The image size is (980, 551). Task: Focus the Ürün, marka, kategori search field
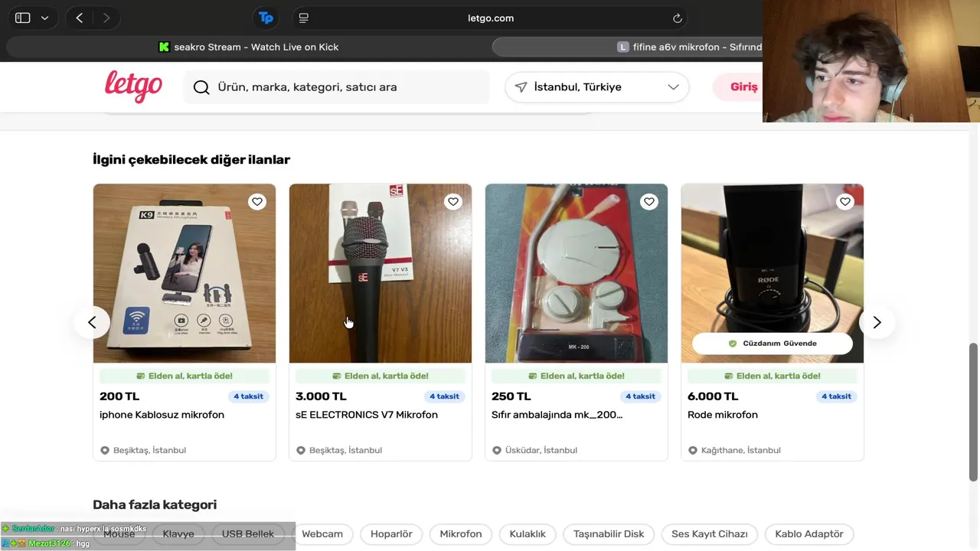(x=337, y=87)
